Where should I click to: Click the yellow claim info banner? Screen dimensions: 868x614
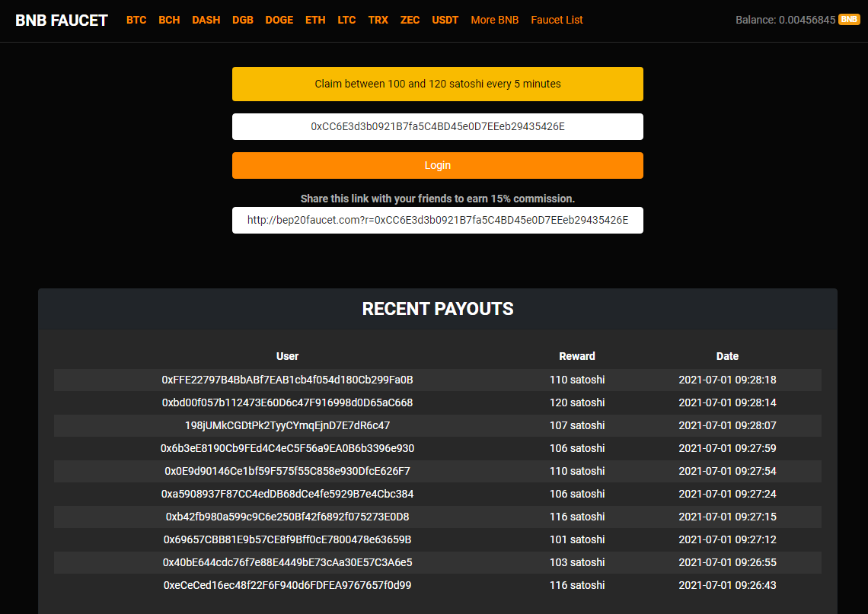[x=437, y=84]
